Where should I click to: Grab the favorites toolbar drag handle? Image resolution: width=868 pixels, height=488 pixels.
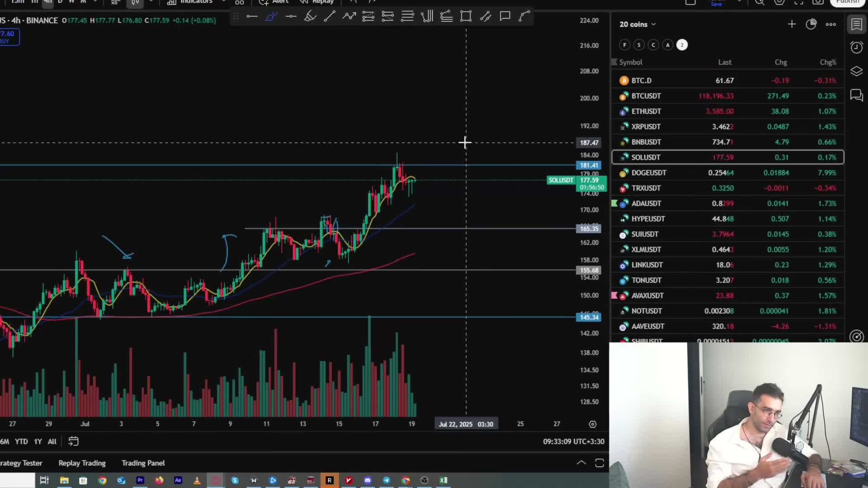coord(236,17)
